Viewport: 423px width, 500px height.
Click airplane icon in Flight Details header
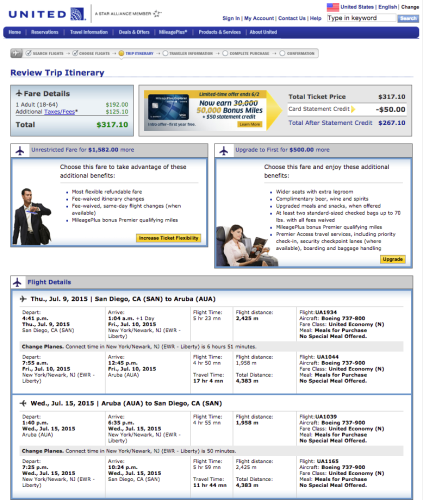tap(17, 283)
